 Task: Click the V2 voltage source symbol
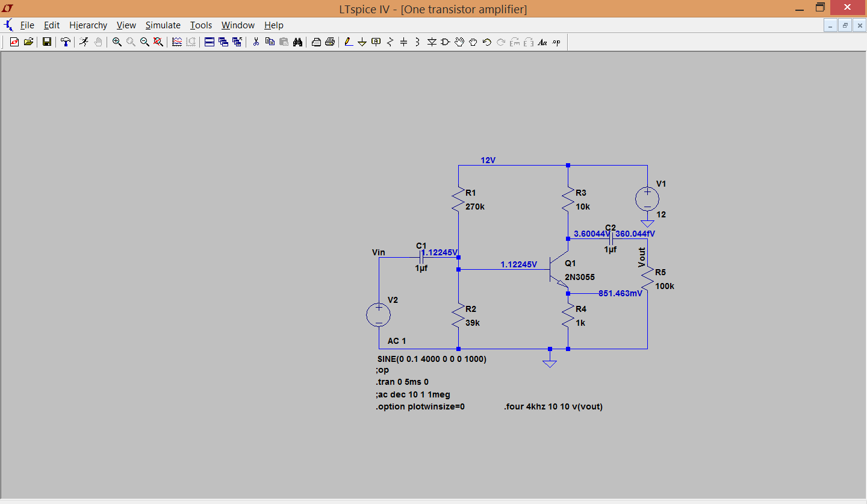(379, 315)
